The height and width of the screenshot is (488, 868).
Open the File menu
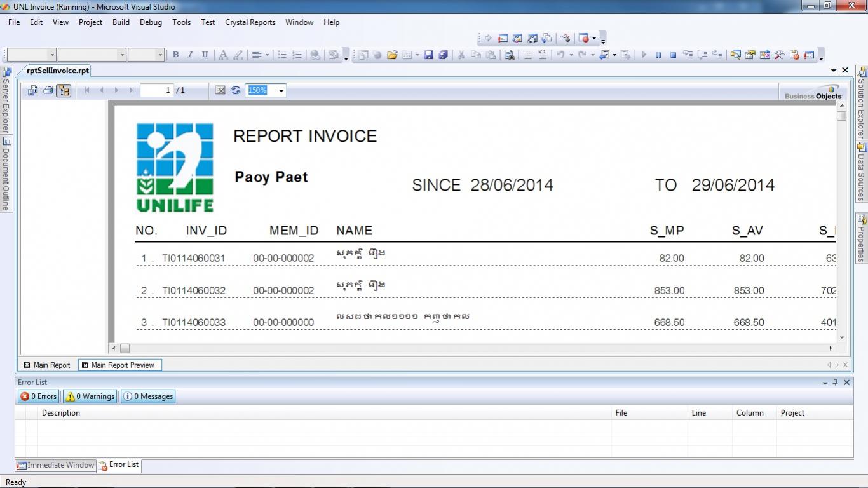point(14,22)
